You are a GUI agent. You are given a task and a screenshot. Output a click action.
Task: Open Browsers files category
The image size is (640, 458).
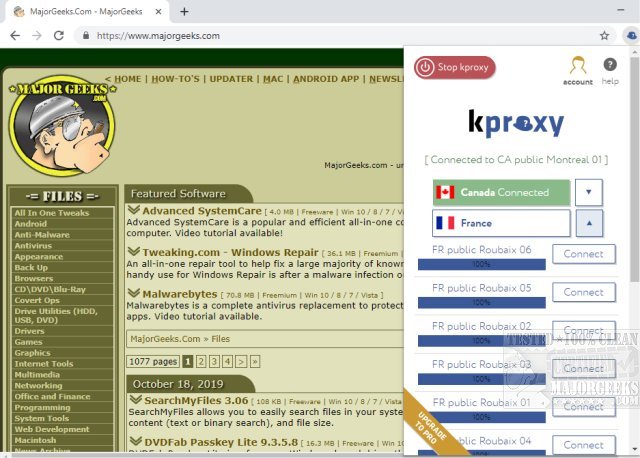point(34,278)
